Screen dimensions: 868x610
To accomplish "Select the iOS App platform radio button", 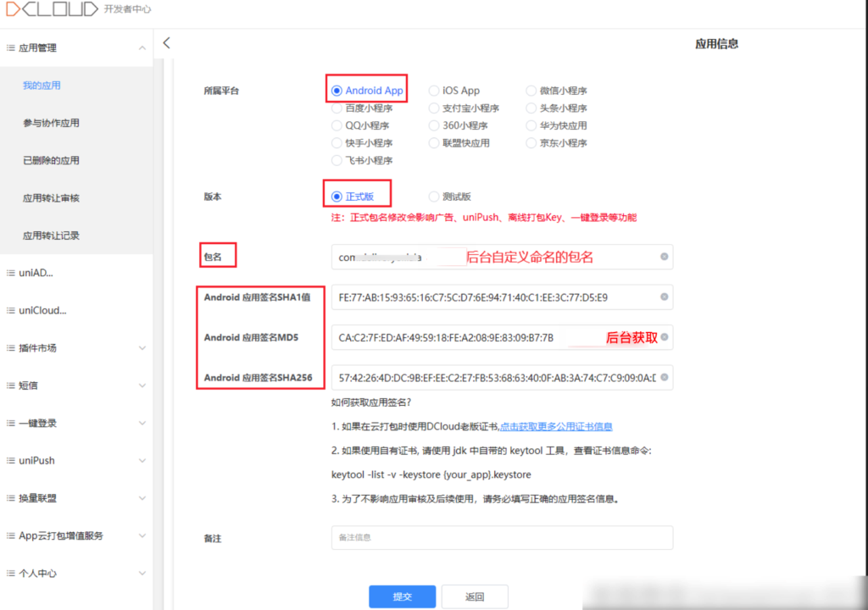I will (x=434, y=91).
